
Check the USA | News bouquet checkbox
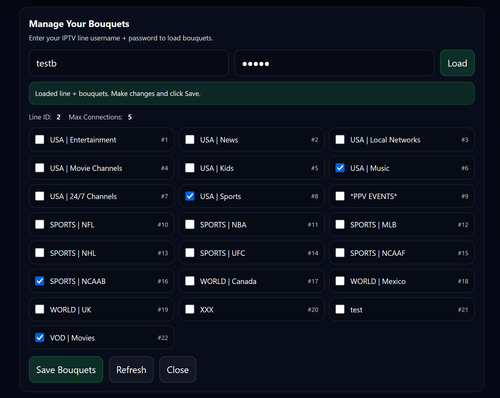pos(190,140)
